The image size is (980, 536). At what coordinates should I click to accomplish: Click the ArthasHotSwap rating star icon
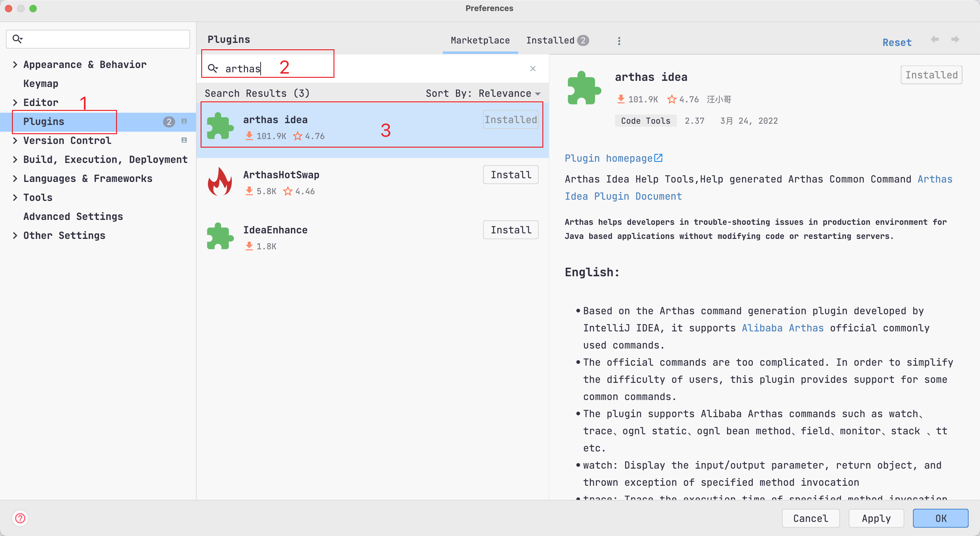[x=288, y=191]
